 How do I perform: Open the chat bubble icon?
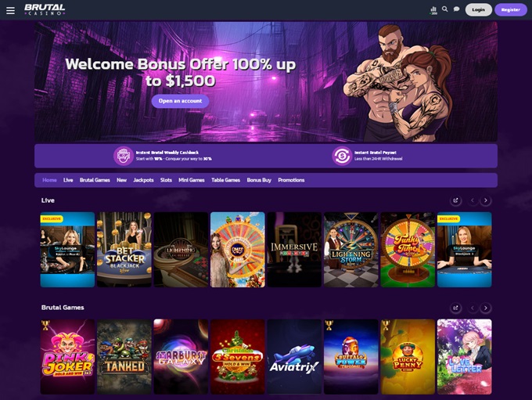457,9
